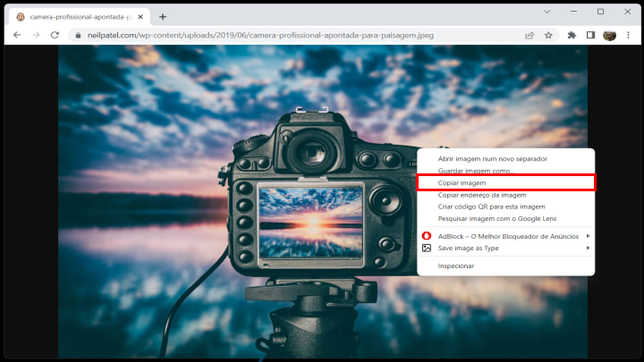Select the camera-profissional-apontada tab
This screenshot has height=362, width=644.
(x=80, y=17)
